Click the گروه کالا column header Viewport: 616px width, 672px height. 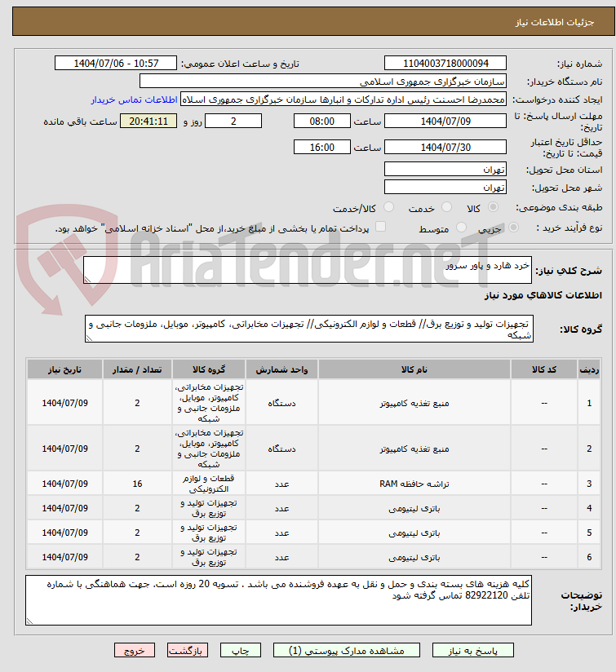point(209,369)
